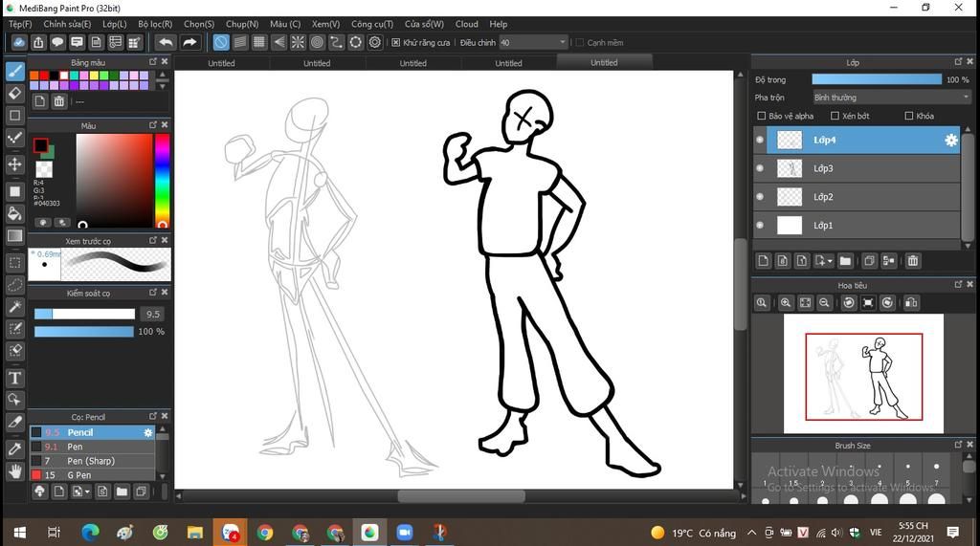Delete palette color with trash icon

pyautogui.click(x=58, y=101)
